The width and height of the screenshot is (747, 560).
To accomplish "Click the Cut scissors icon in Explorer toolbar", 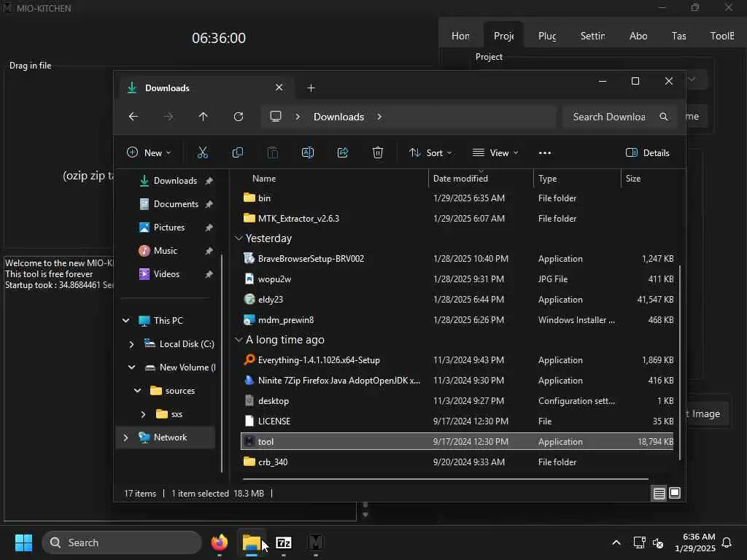I will click(x=203, y=152).
